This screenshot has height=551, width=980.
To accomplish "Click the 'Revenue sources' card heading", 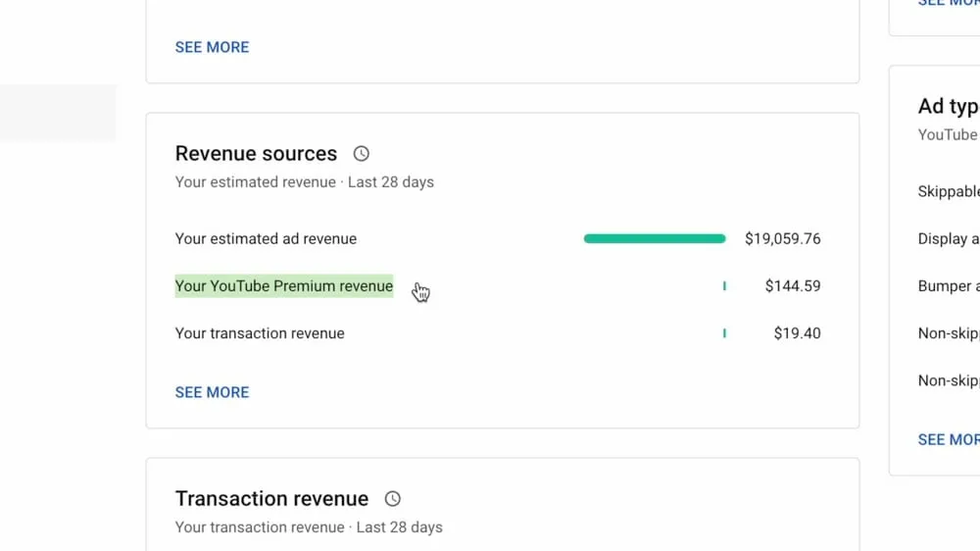I will [256, 154].
